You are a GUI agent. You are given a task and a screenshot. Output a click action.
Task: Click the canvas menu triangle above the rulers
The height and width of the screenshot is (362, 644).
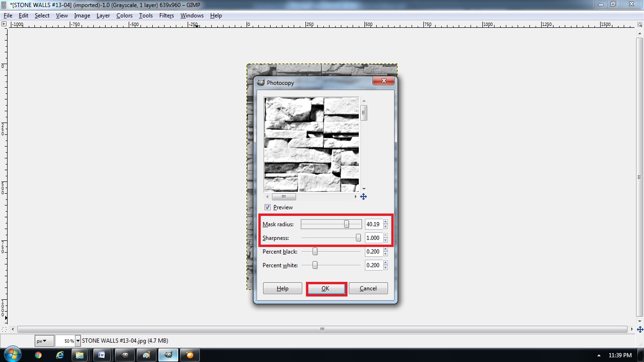click(x=5, y=24)
